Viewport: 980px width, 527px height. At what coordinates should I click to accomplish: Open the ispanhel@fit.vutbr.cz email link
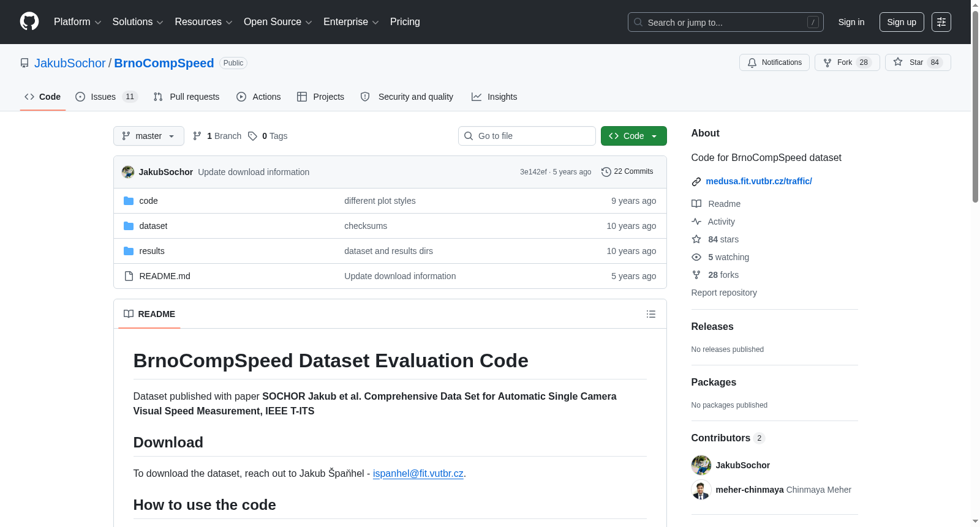click(418, 474)
